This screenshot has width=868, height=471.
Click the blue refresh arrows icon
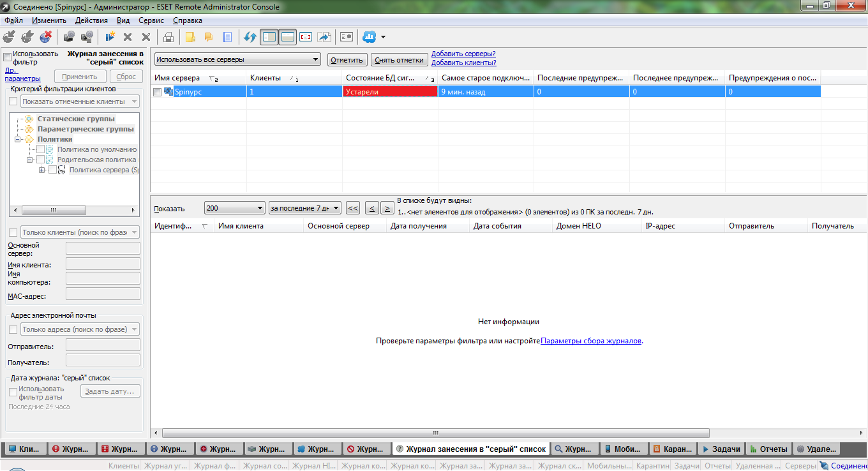tap(250, 36)
